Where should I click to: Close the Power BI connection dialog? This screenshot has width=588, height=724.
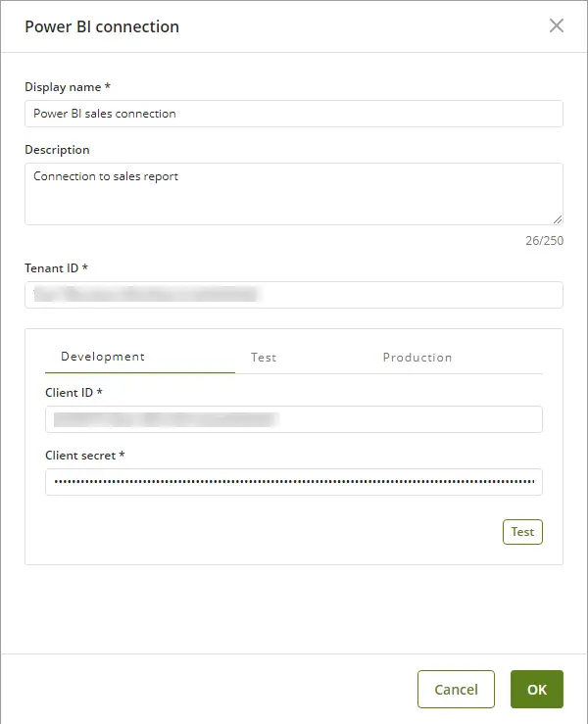point(556,25)
